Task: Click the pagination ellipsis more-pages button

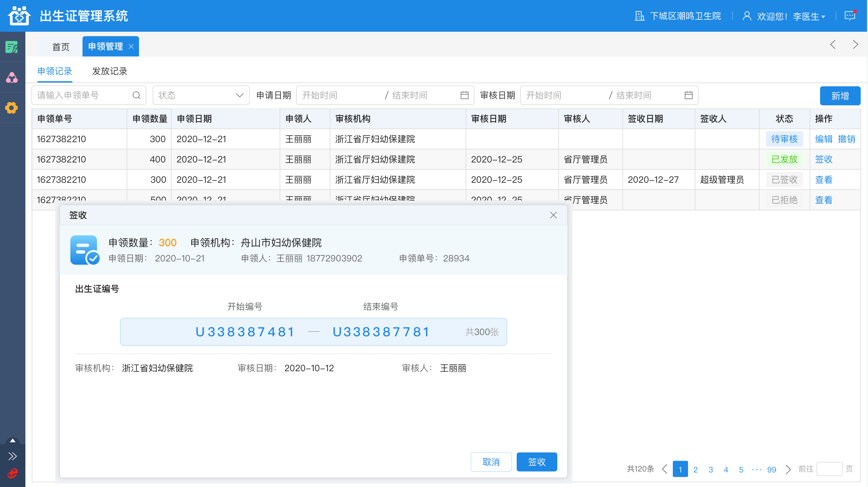Action: [x=756, y=469]
